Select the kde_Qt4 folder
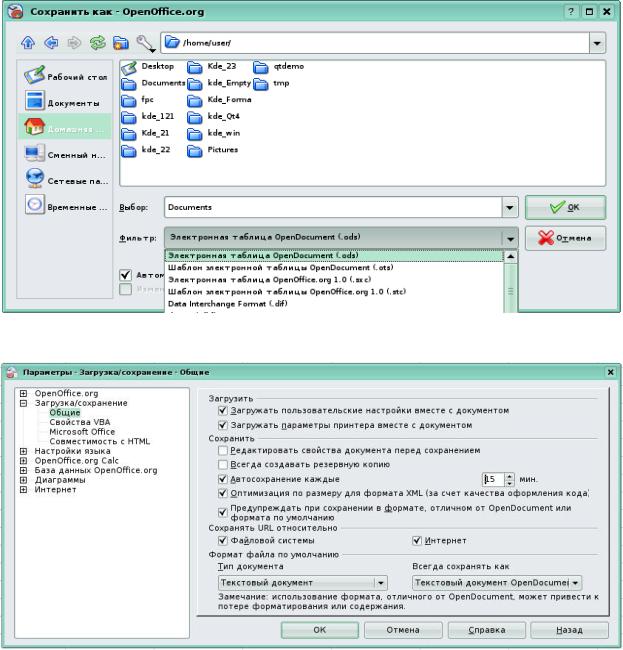Viewport: 623px width, 650px height. click(x=213, y=116)
